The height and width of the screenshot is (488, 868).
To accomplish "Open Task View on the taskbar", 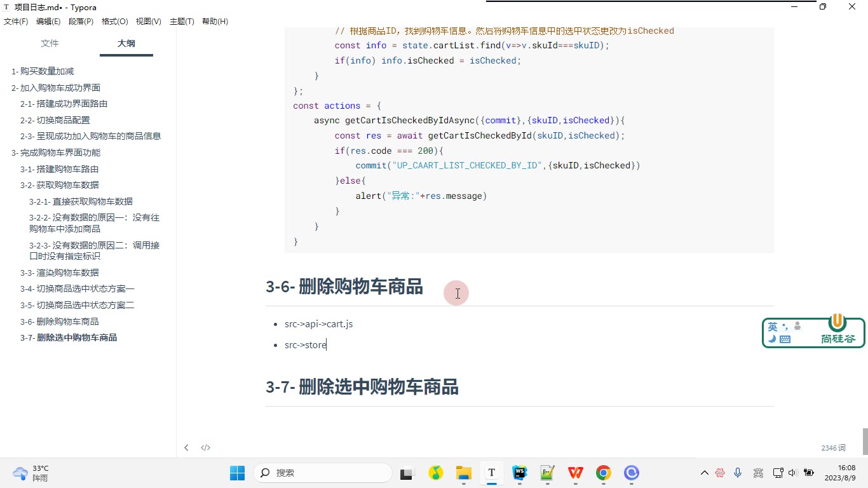I will pyautogui.click(x=406, y=473).
